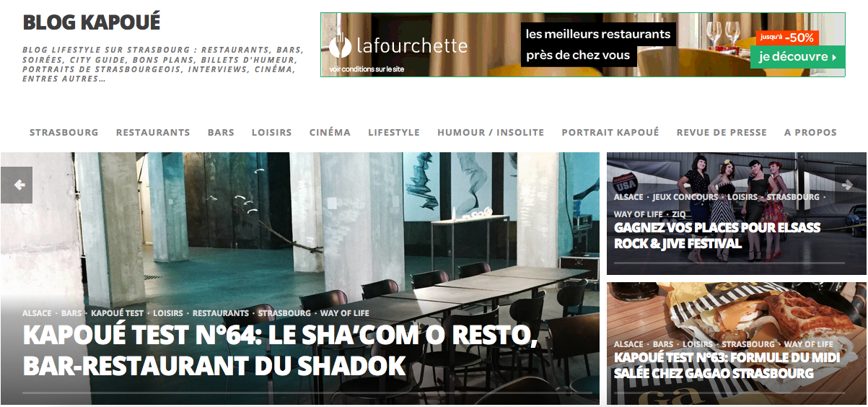Open the Strasbourg menu item
This screenshot has width=868, height=407.
(x=63, y=132)
